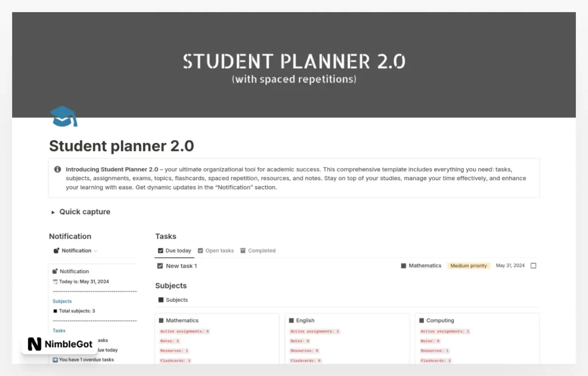Open the Notification view dropdown
This screenshot has width=588, height=376.
click(95, 251)
